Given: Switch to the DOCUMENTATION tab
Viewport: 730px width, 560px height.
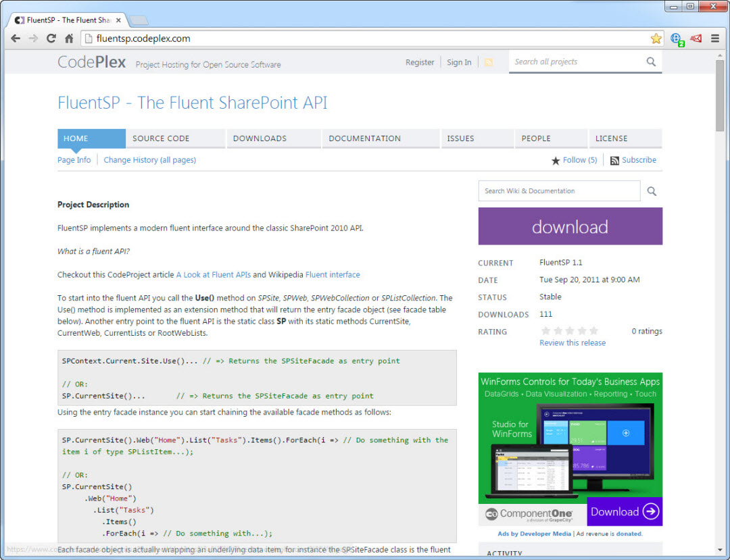Looking at the screenshot, I should click(x=364, y=138).
